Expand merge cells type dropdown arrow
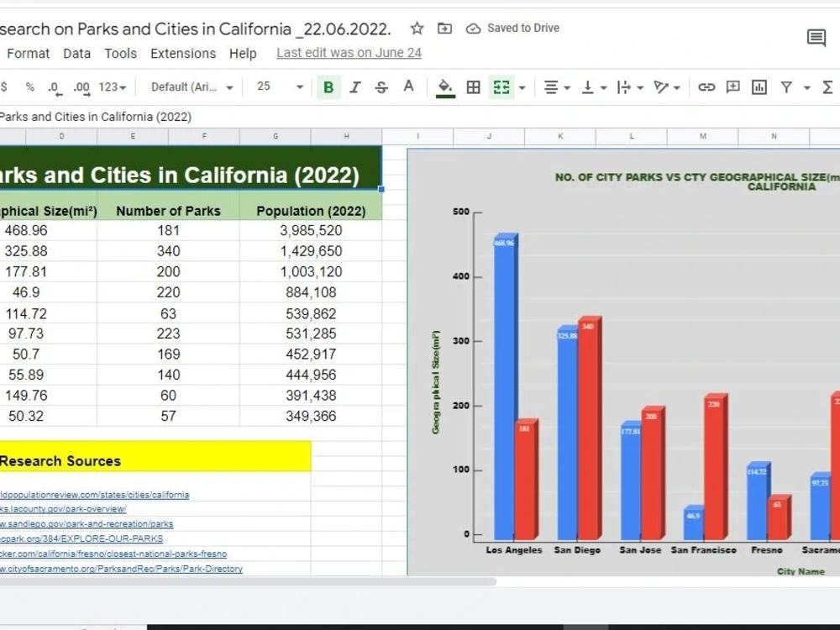840x630 pixels. coord(522,87)
